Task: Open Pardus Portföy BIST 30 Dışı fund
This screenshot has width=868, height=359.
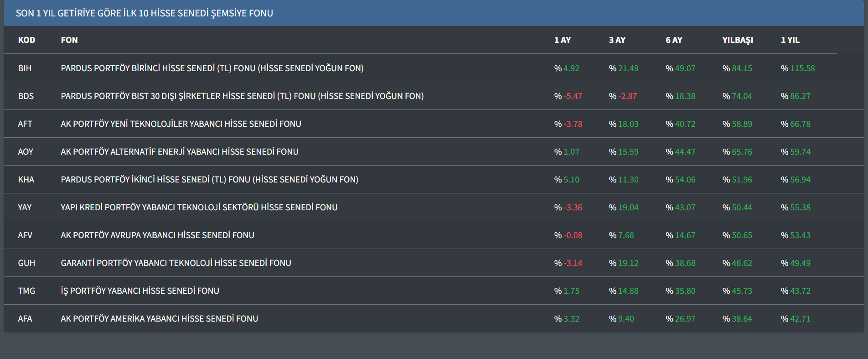Action: (242, 96)
